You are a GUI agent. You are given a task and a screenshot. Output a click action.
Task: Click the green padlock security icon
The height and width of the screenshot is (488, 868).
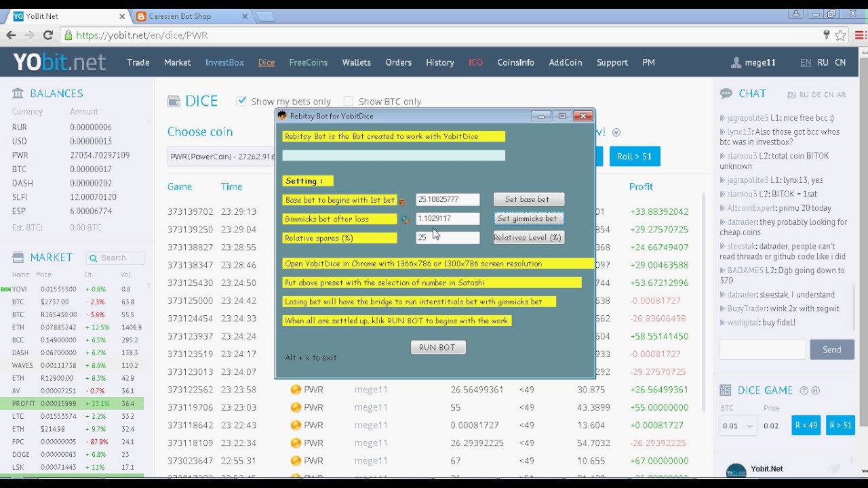[68, 35]
